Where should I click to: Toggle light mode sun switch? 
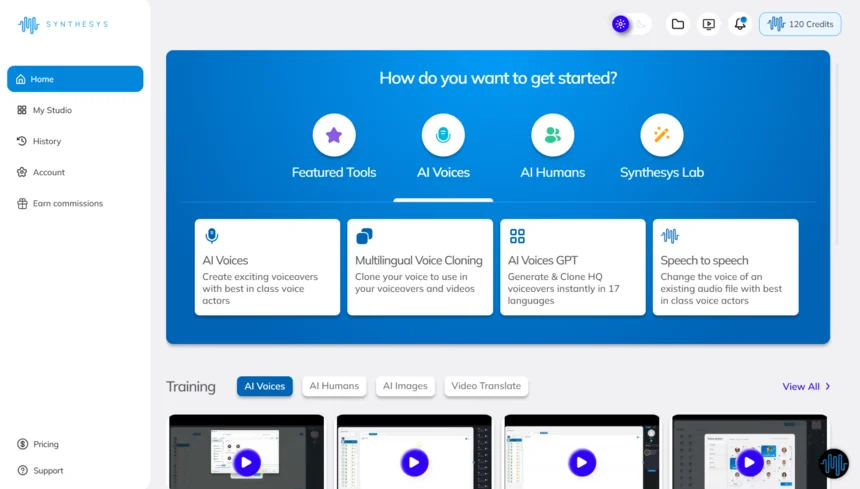point(620,24)
